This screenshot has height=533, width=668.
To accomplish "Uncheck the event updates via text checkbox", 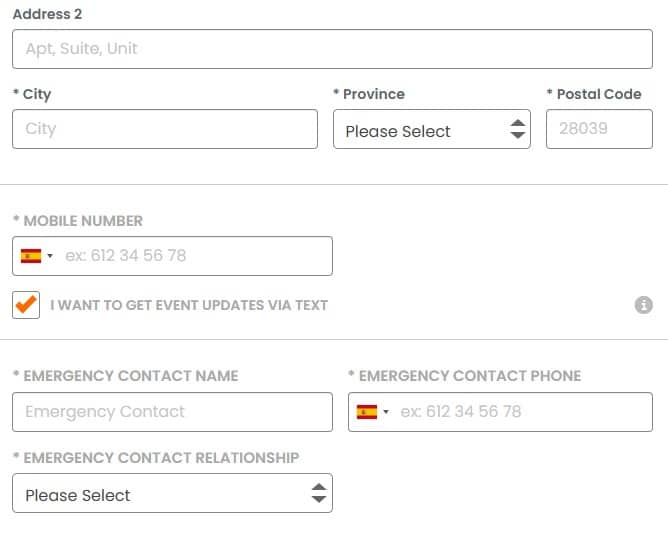I will (26, 305).
